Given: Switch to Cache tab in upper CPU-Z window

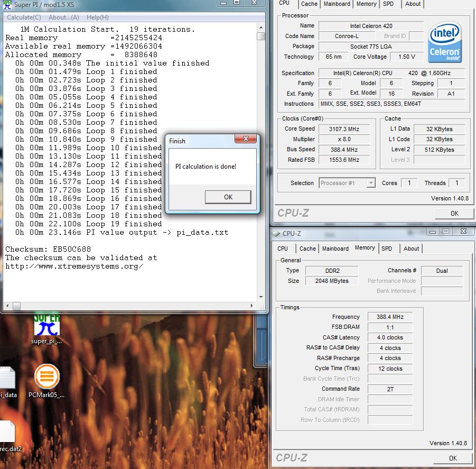Looking at the screenshot, I should pyautogui.click(x=309, y=4).
